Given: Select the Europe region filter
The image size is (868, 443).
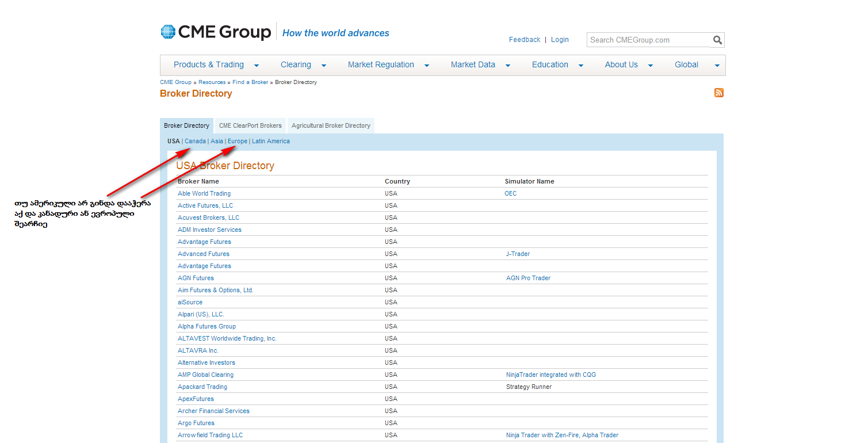Looking at the screenshot, I should 238,141.
